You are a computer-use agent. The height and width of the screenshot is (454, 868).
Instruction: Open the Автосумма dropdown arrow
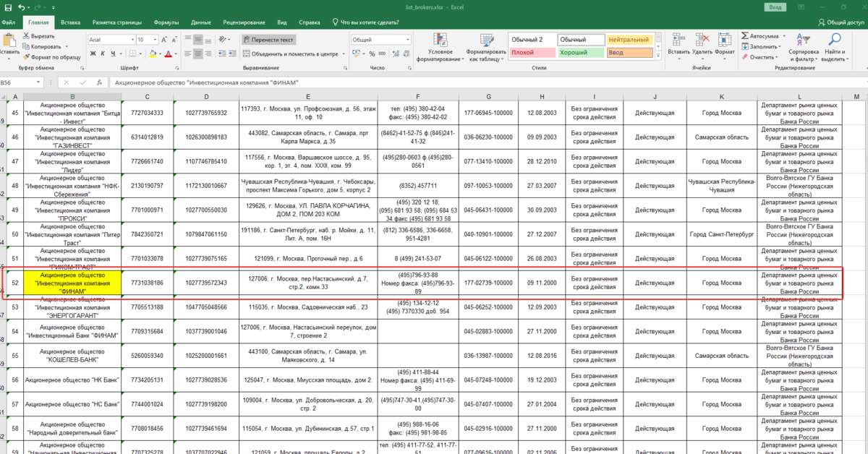(x=783, y=36)
